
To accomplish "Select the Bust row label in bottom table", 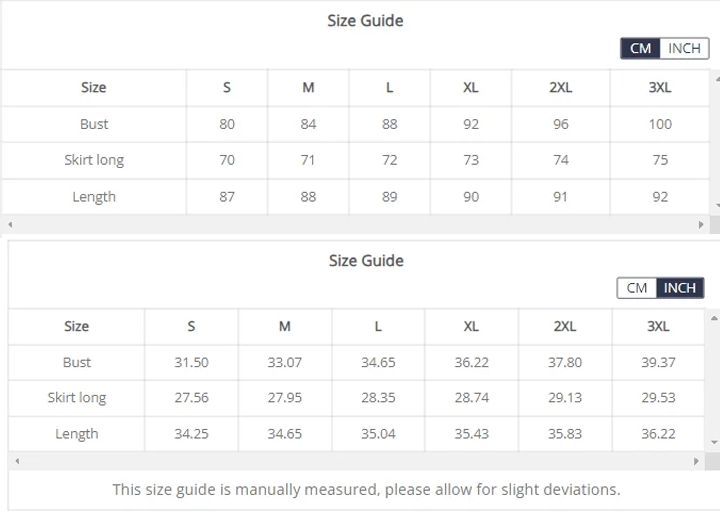I will coord(77,362).
